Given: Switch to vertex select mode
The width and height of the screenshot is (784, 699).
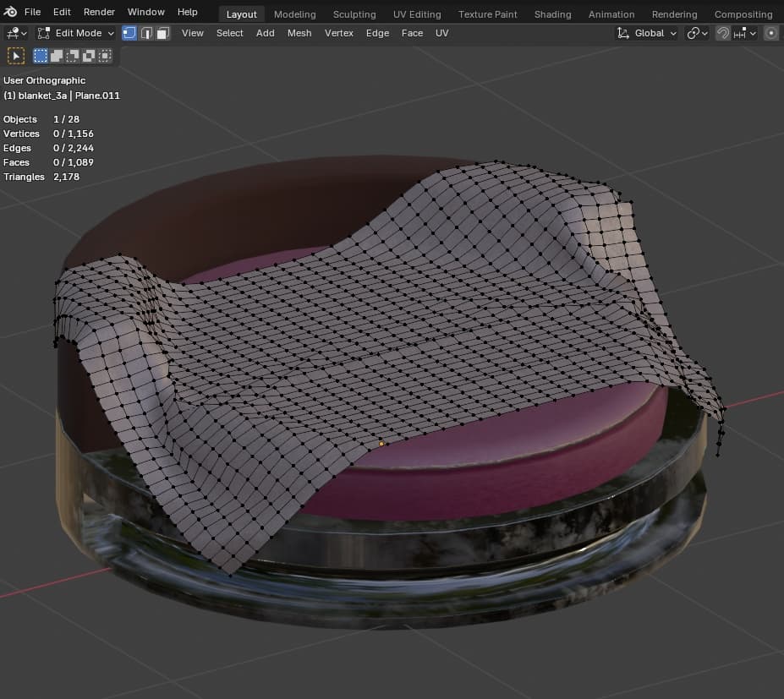Looking at the screenshot, I should [x=129, y=33].
